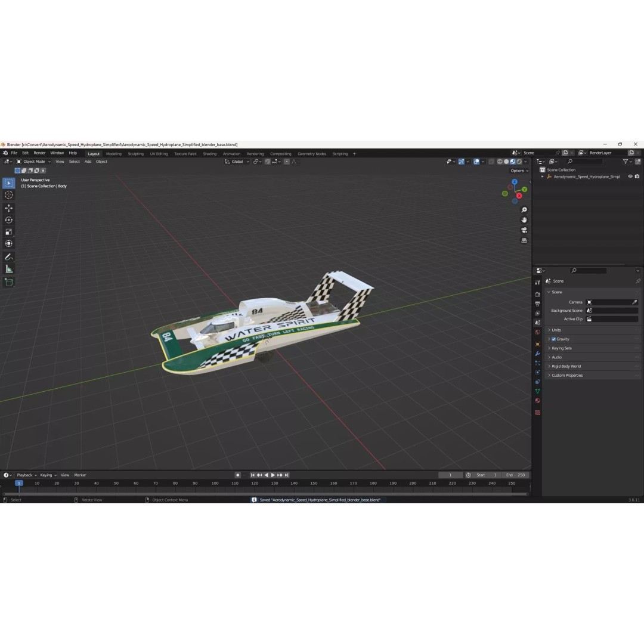Select the Measure tool
This screenshot has width=644, height=644.
8,269
